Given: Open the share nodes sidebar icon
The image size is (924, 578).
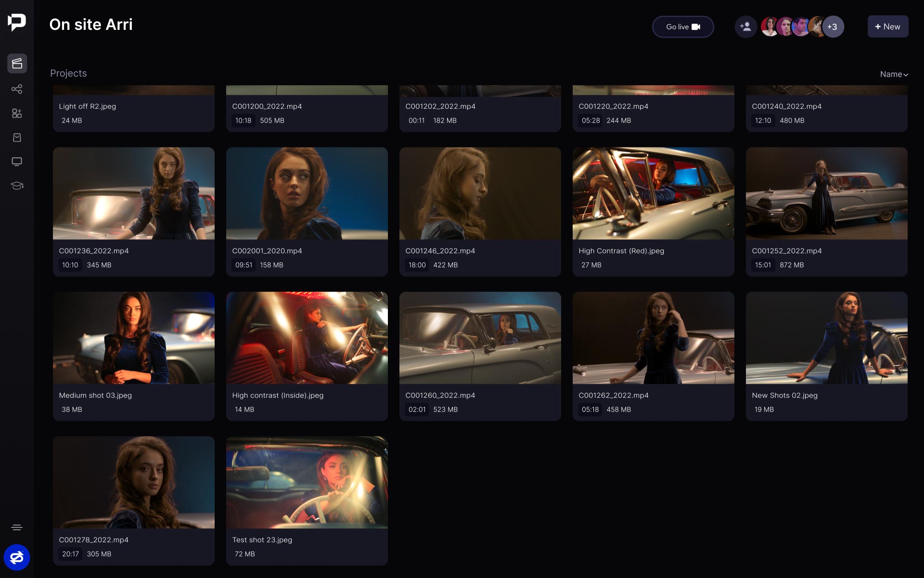Looking at the screenshot, I should (17, 89).
